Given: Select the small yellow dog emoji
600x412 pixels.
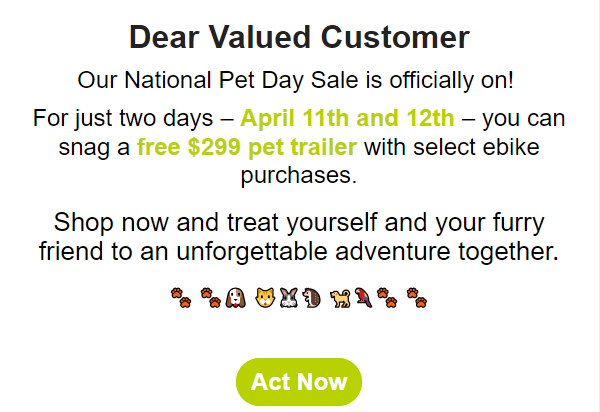Looking at the screenshot, I should pos(340,298).
